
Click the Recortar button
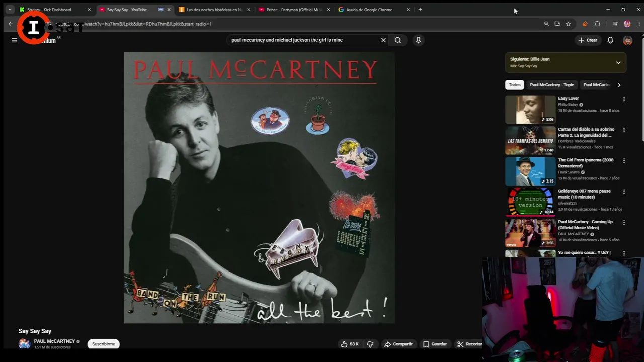pos(470,344)
